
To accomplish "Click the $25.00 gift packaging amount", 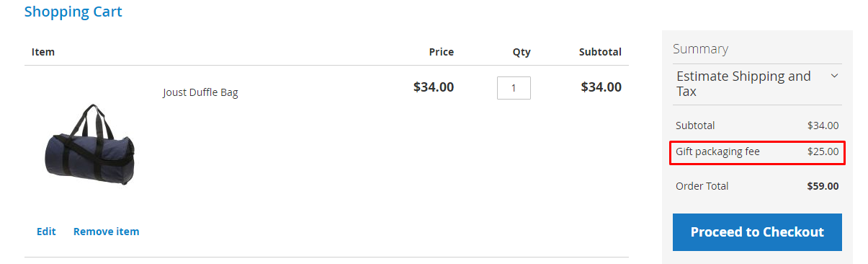I will [x=823, y=151].
